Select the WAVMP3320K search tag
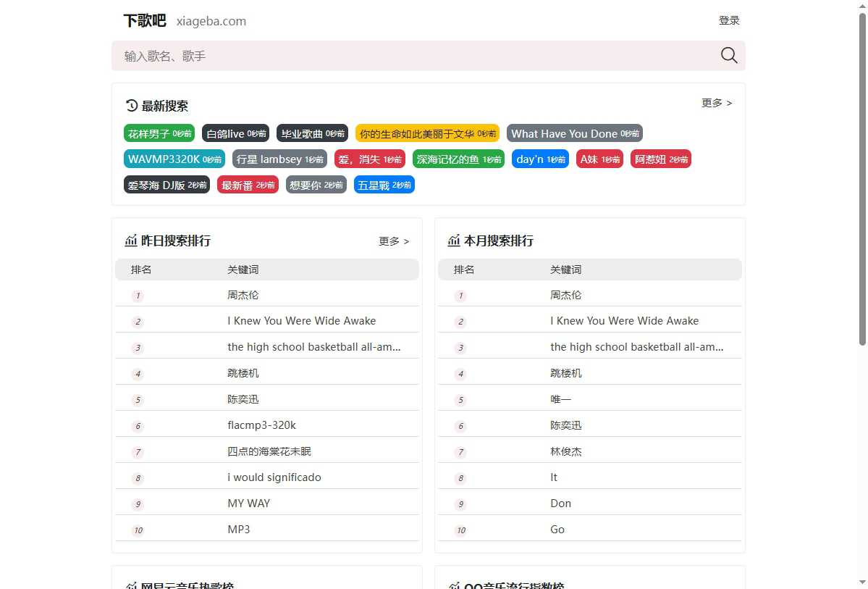The image size is (868, 589). pos(174,159)
